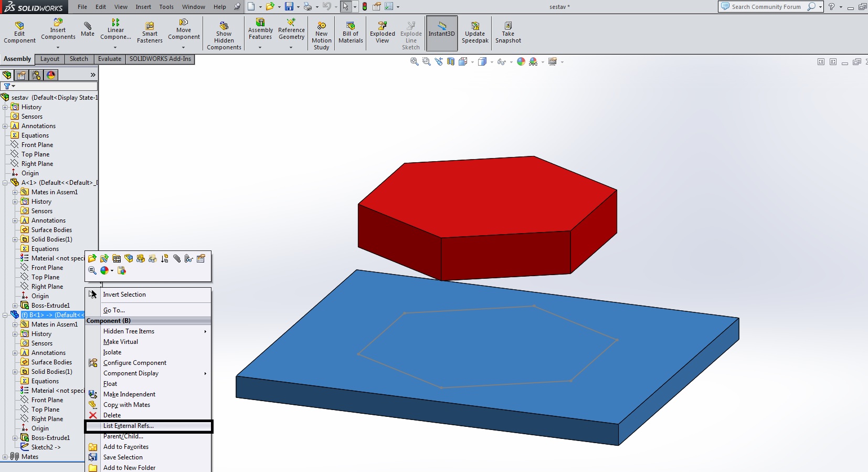Select the Zoom to Fit icon
The width and height of the screenshot is (868, 472).
pos(414,62)
